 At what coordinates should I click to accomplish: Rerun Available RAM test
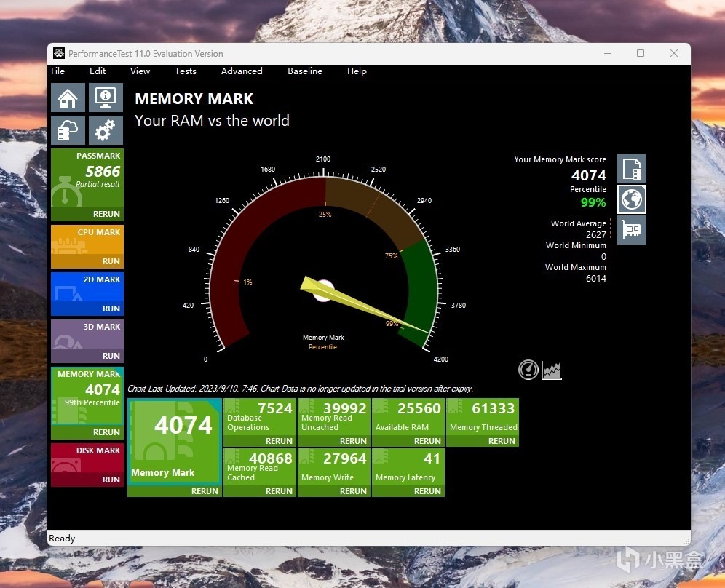[427, 441]
